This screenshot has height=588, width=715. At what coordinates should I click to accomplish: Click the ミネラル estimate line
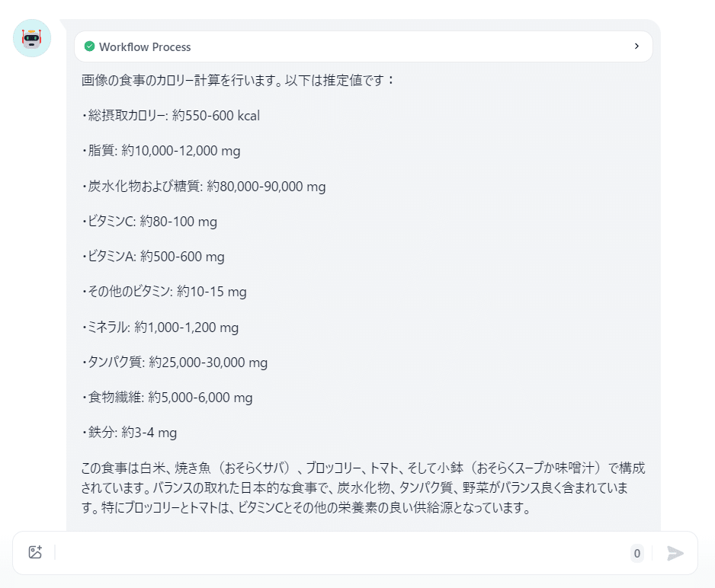tap(160, 327)
